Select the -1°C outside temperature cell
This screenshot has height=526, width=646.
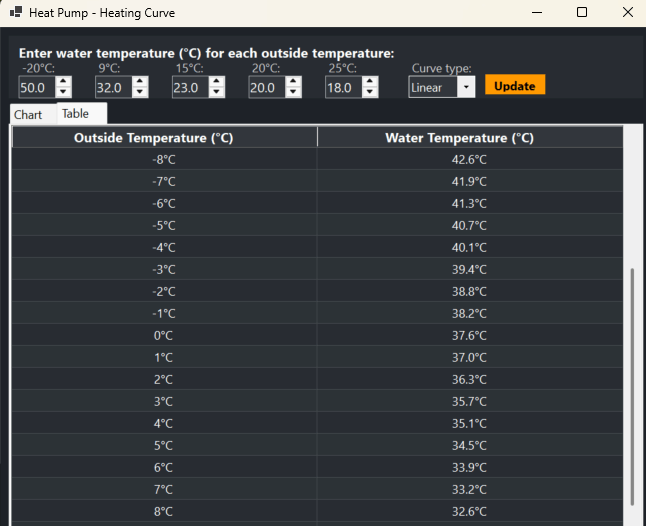pyautogui.click(x=164, y=313)
